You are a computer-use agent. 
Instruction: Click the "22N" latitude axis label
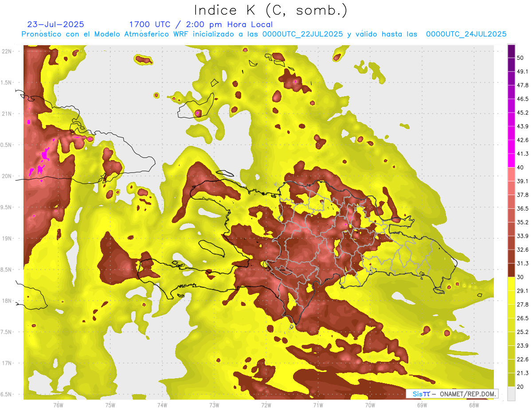7,51
